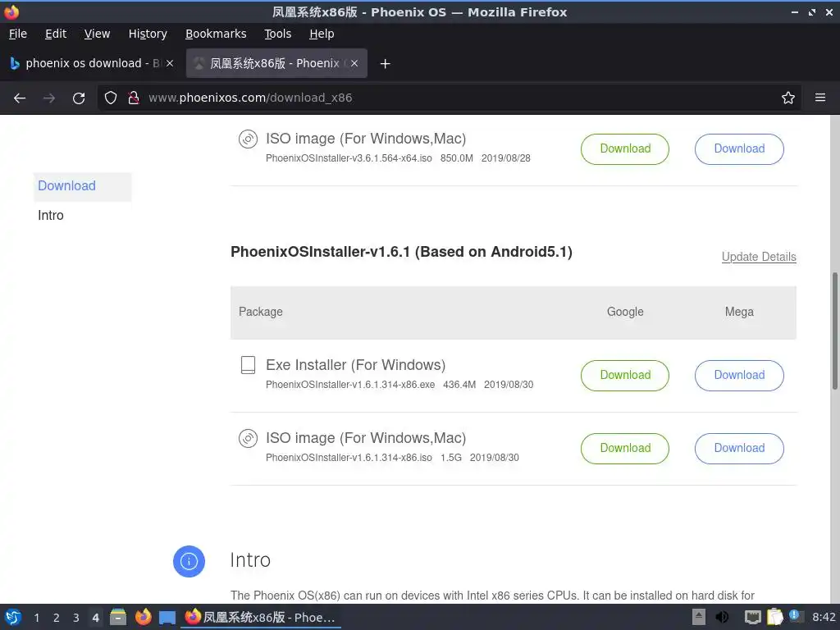Click the show desktop icon in taskbar
The width and height of the screenshot is (840, 630).
[167, 618]
